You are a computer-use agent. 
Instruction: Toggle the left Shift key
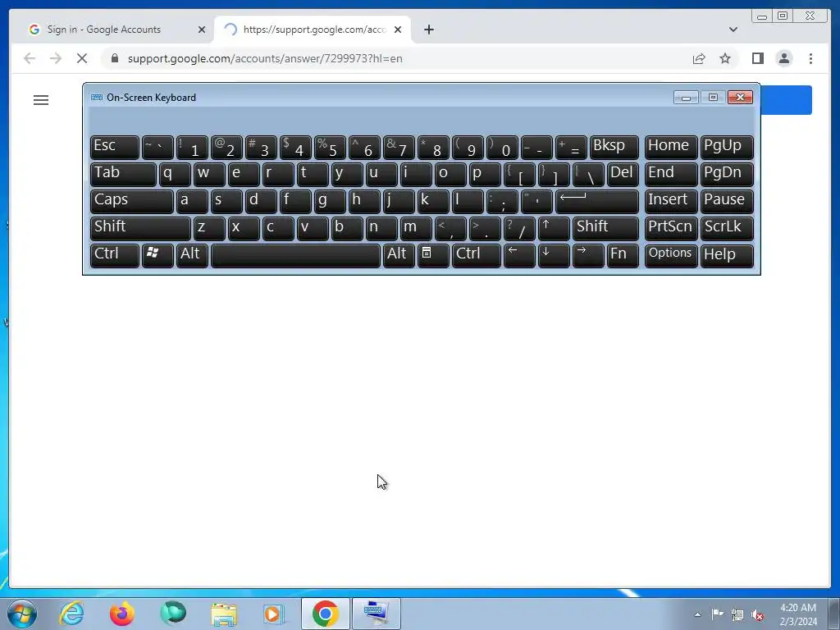coord(140,228)
